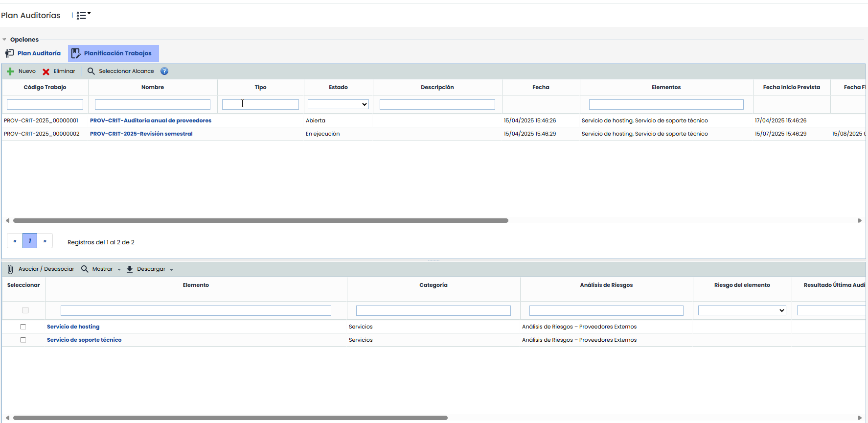Click the upper table horizontal scrollbar
Screen dimensions: 868x423
pyautogui.click(x=260, y=221)
